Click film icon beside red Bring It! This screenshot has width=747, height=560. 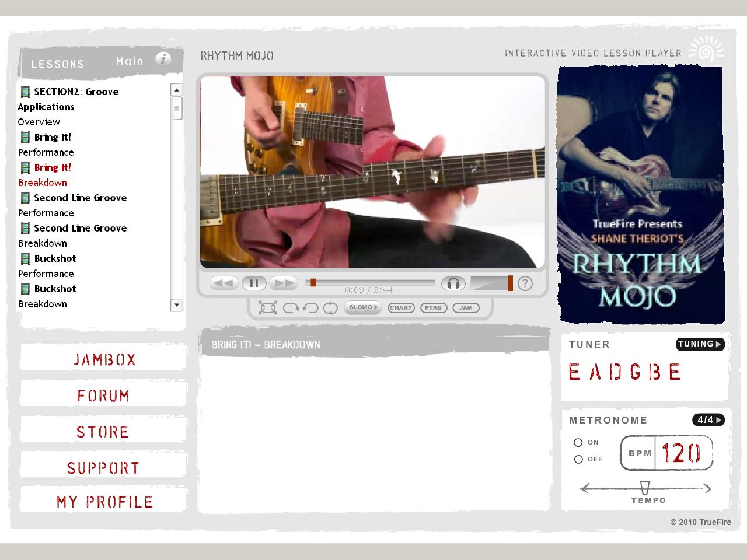[26, 167]
